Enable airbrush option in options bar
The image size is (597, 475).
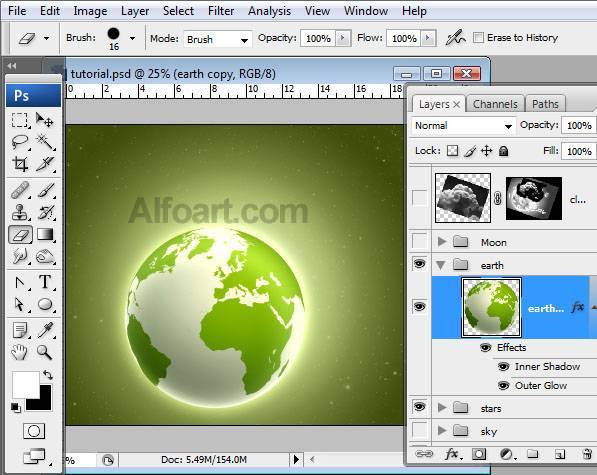(x=456, y=38)
